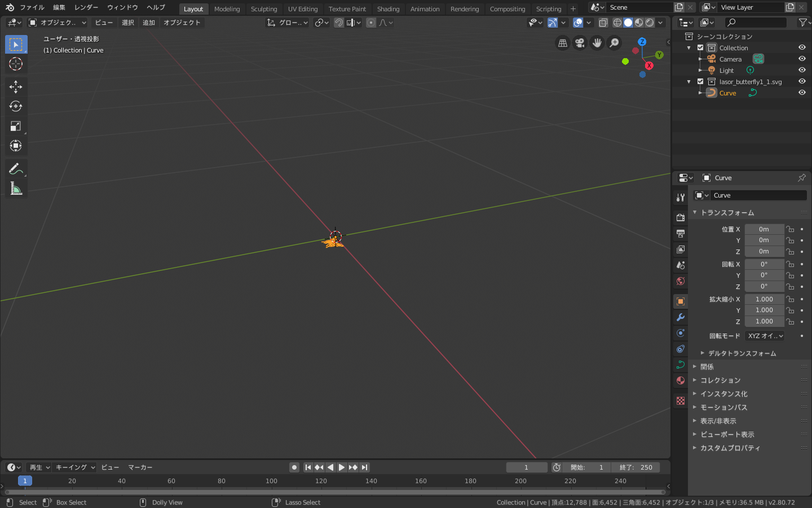Activate the Annotate tool
812x508 pixels.
click(16, 169)
